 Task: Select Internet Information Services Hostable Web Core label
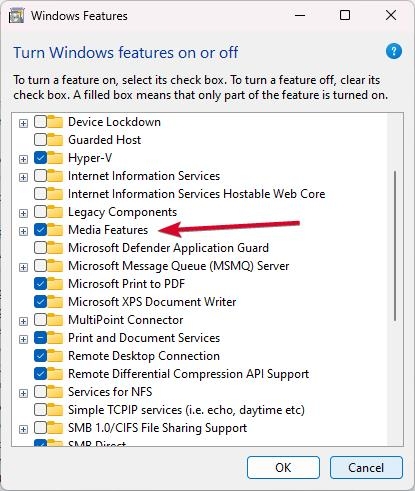197,194
